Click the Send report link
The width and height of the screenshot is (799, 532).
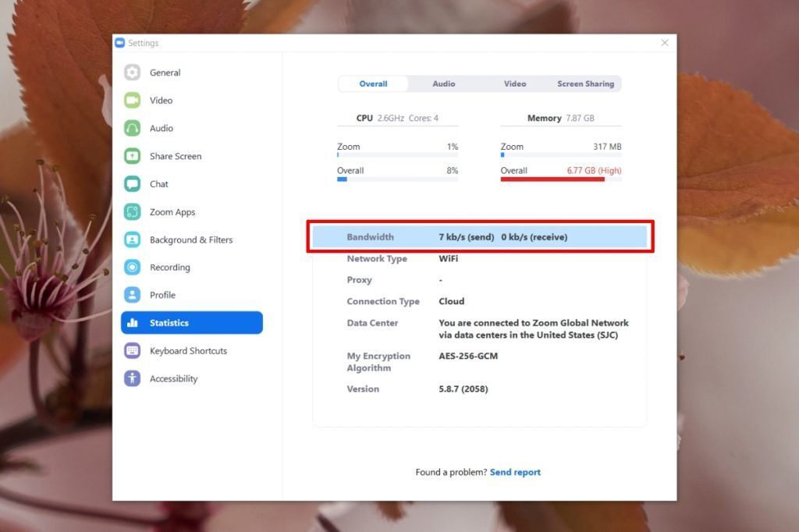pyautogui.click(x=515, y=472)
